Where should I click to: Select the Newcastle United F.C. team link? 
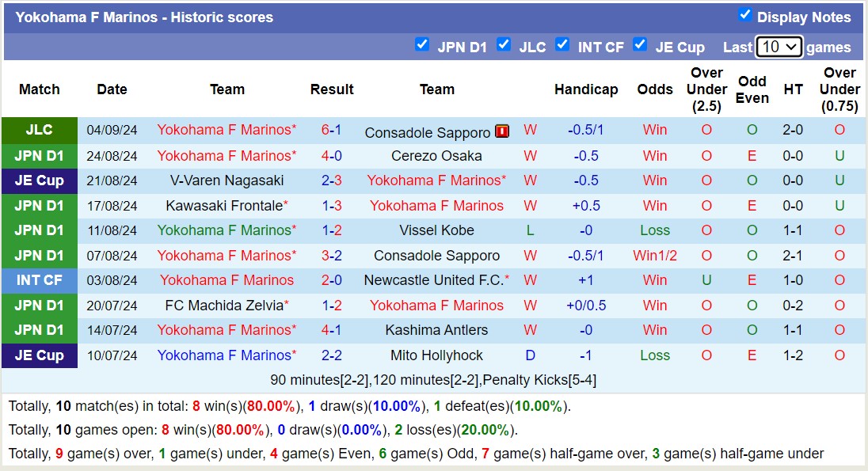(x=433, y=280)
